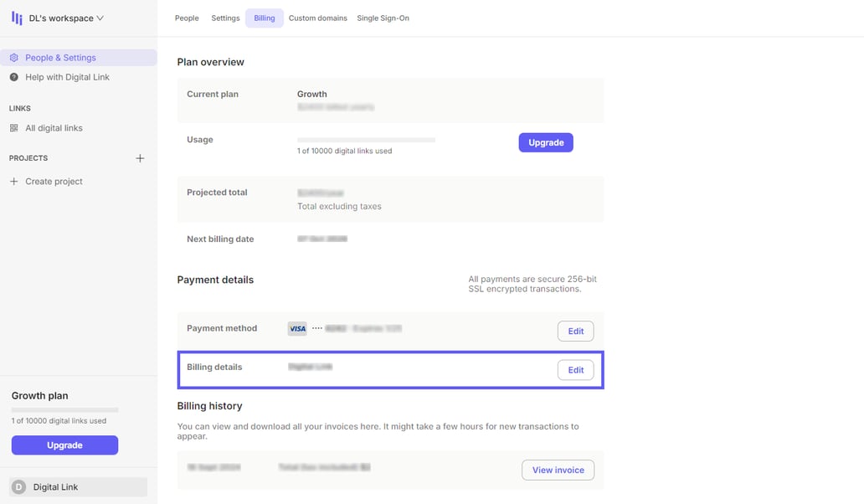This screenshot has width=864, height=504.
Task: Select the People & Settings gear icon
Action: coord(13,57)
